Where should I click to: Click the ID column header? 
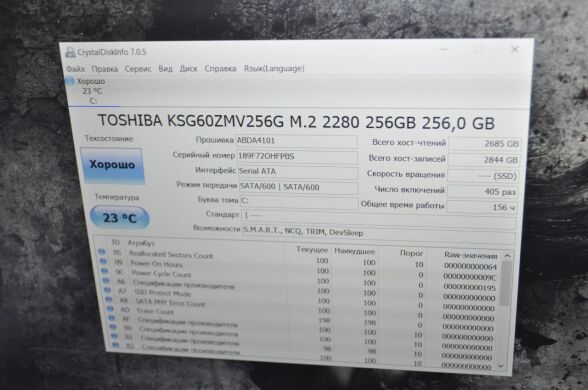point(116,243)
